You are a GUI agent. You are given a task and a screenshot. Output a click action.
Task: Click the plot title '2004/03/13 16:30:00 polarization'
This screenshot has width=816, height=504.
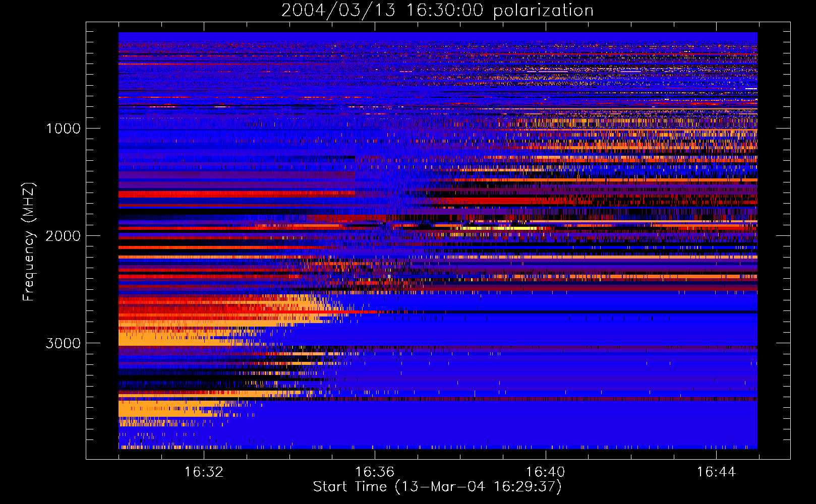[437, 11]
